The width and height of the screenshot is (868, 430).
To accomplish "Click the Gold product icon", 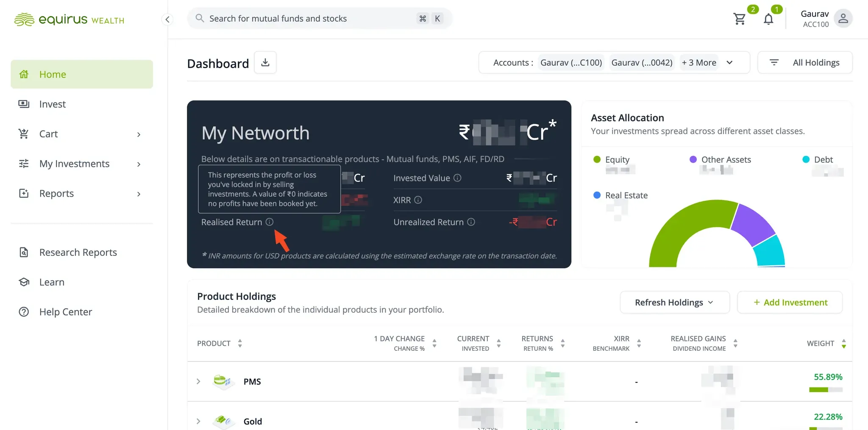I will pyautogui.click(x=223, y=421).
